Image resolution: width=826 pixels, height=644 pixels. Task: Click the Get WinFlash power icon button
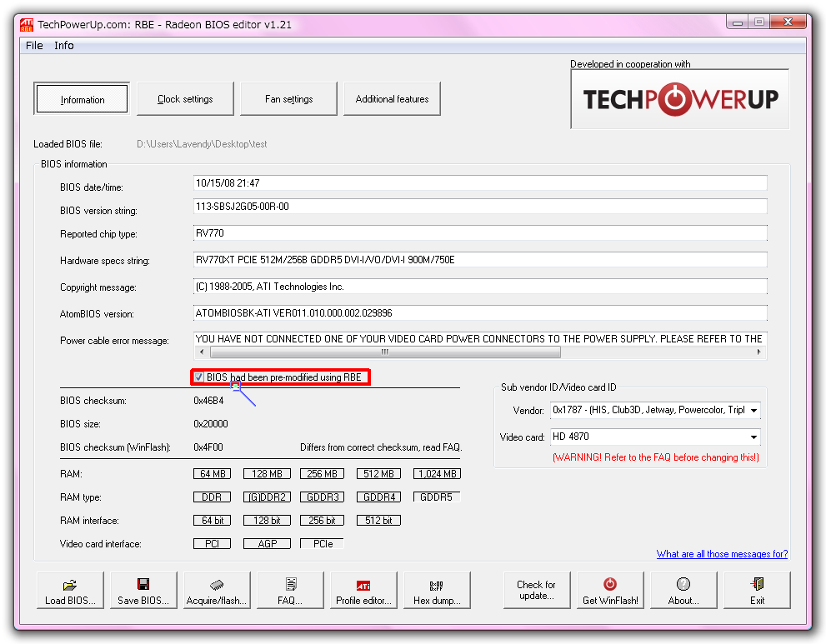coord(610,591)
